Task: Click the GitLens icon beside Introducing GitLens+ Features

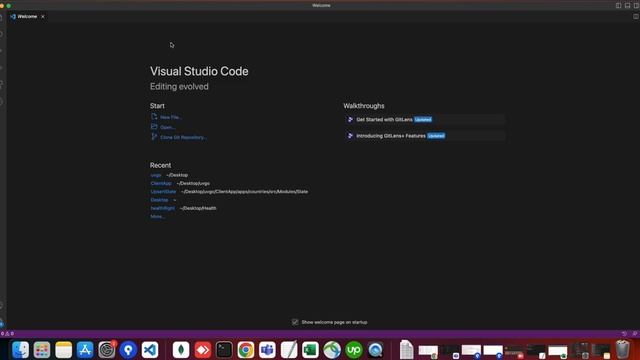Action: point(350,136)
